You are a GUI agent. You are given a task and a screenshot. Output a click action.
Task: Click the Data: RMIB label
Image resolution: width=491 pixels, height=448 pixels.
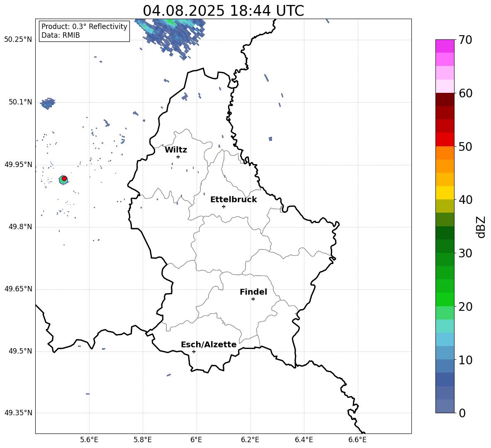click(61, 35)
